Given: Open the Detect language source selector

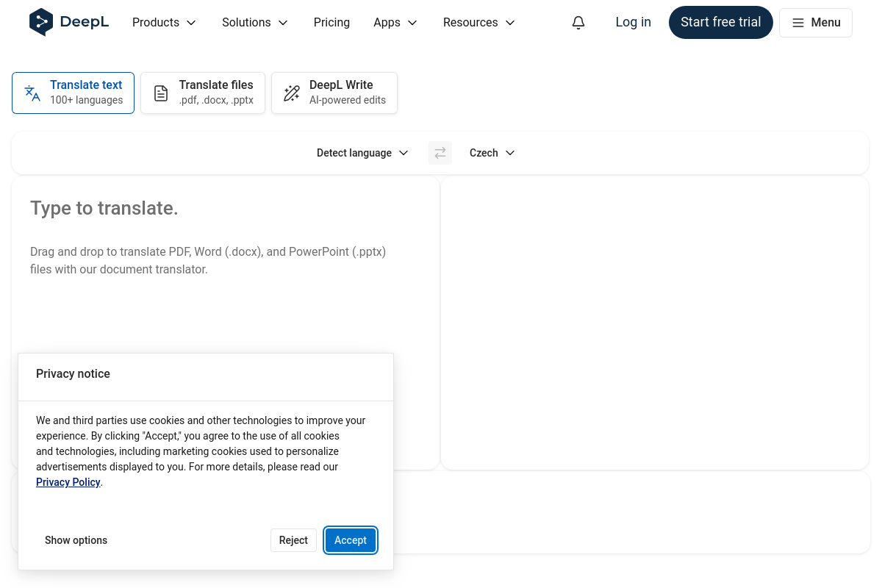Looking at the screenshot, I should point(362,153).
